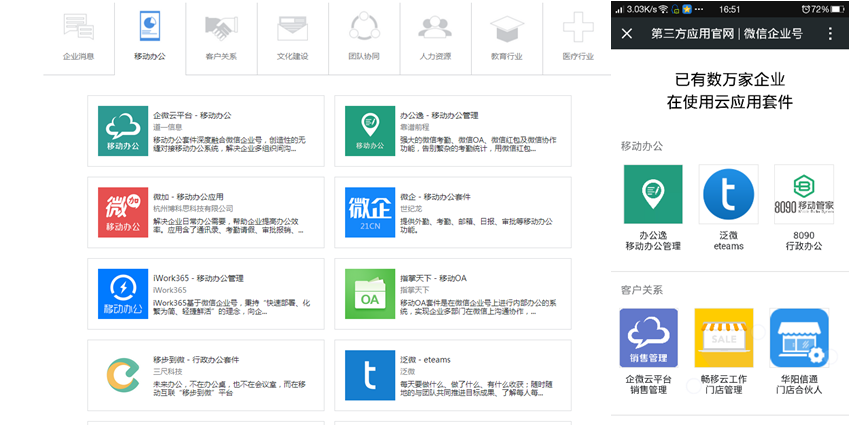Open 微企 - 移动办公套件 title
This screenshot has height=426, width=850.
(x=435, y=197)
